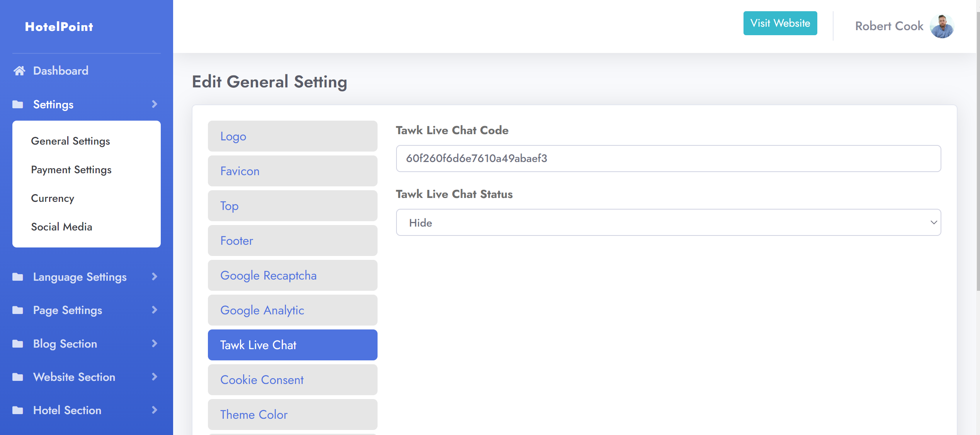Click the Tawk Live Chat Code field
The image size is (980, 435).
tap(668, 159)
